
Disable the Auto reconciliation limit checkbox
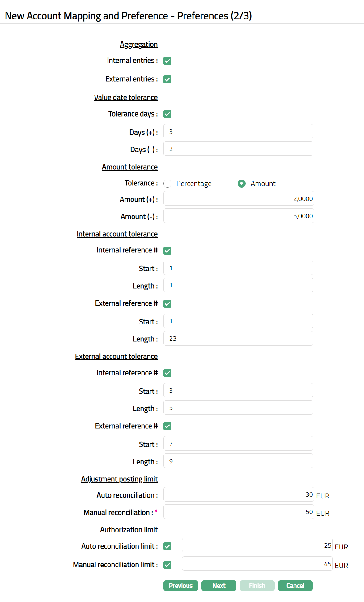[167, 546]
